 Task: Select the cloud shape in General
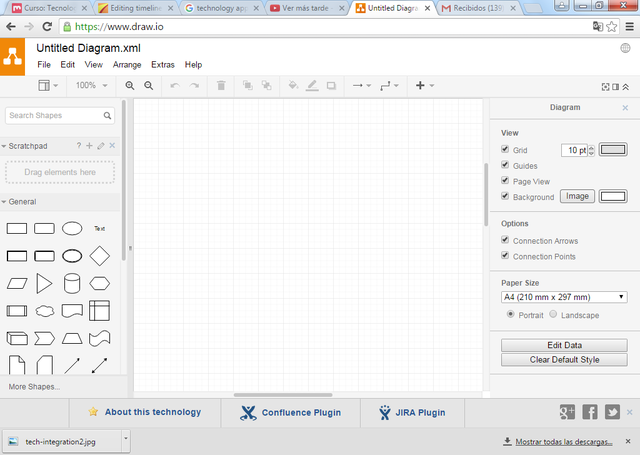coord(44,311)
